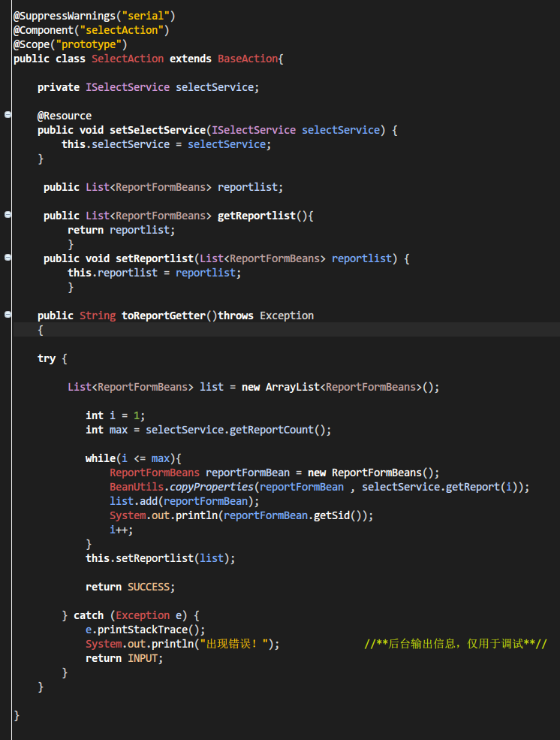560x740 pixels.
Task: Click 'new ArrayList<ReportFormBeans>()' expression
Action: (340, 388)
